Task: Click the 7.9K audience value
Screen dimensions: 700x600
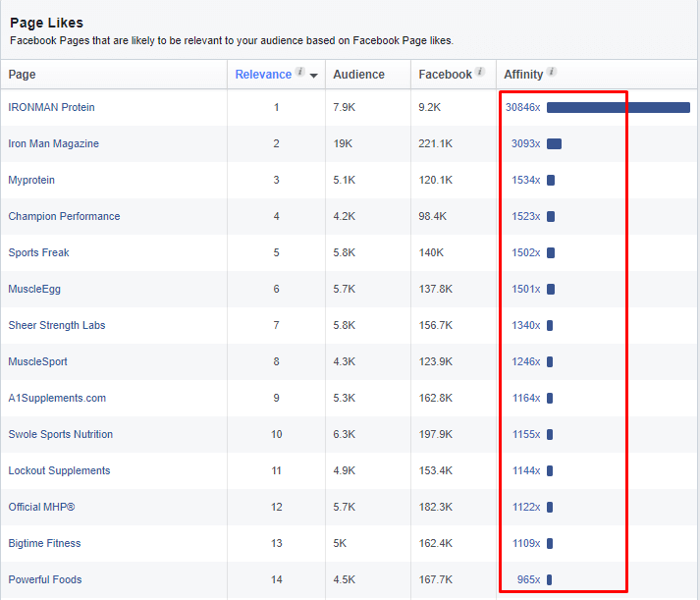Action: [x=345, y=107]
